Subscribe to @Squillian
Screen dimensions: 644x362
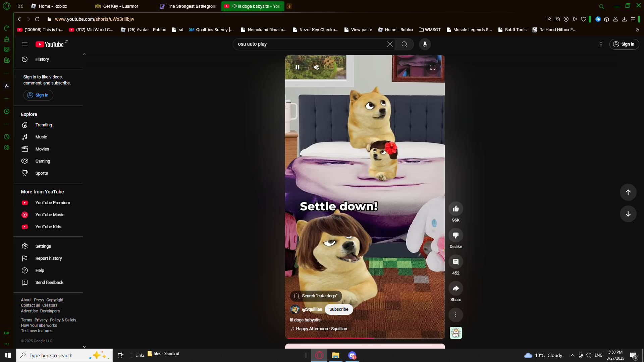(x=339, y=309)
